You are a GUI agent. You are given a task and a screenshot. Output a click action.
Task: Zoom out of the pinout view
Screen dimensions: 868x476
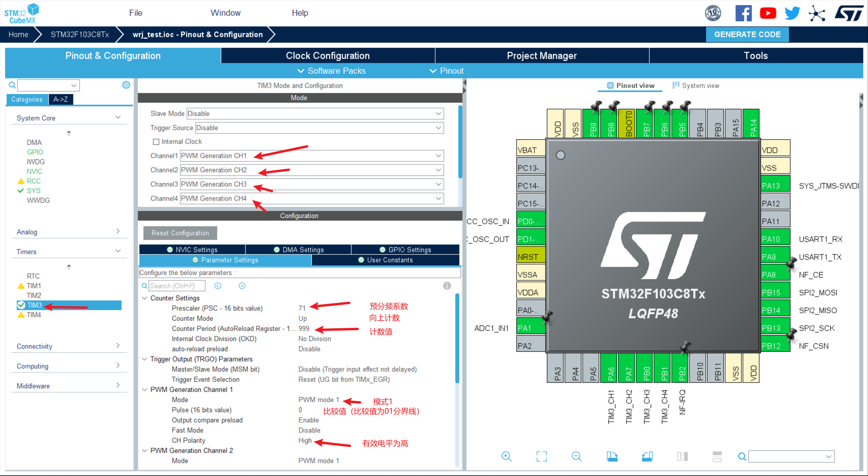576,456
